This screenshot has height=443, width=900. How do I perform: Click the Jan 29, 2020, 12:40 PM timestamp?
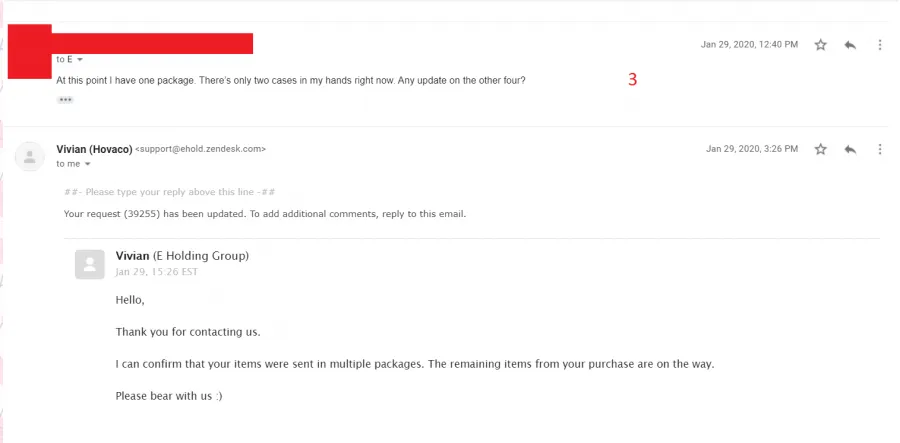[x=749, y=45]
